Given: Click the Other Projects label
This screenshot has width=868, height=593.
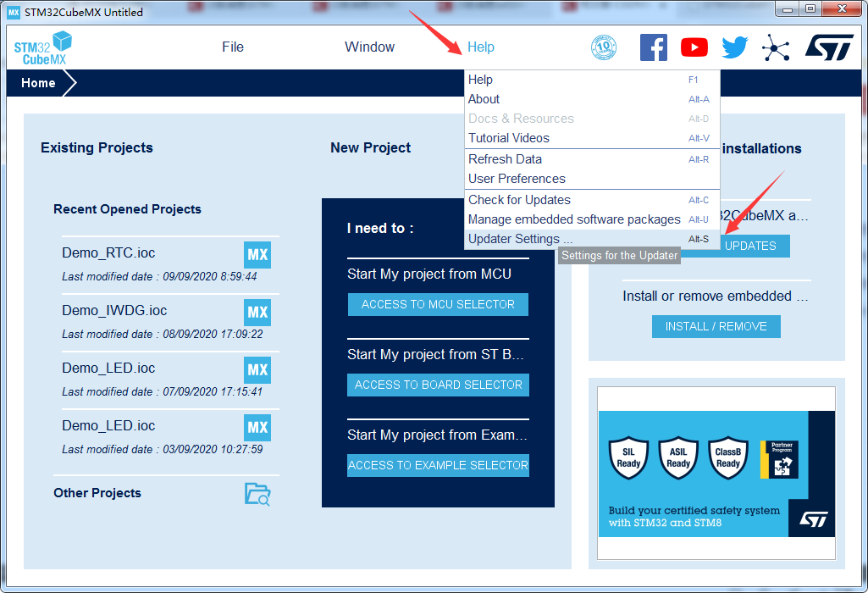Looking at the screenshot, I should pos(97,493).
